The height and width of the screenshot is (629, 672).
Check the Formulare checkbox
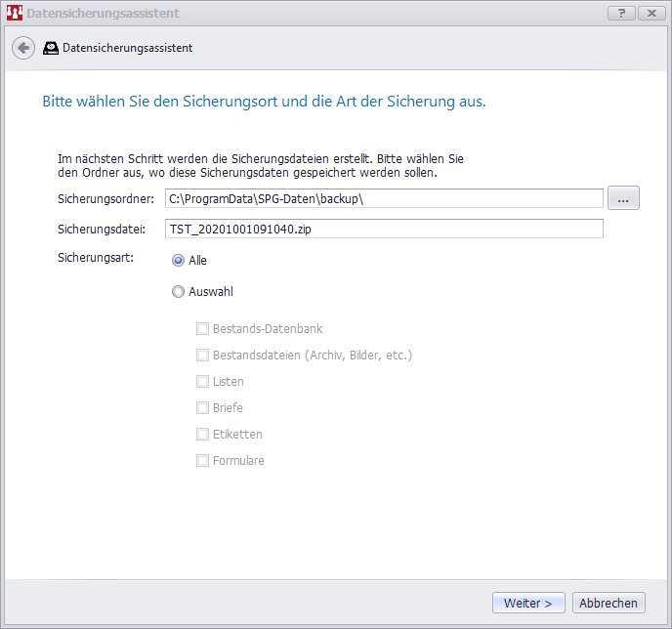pos(203,461)
